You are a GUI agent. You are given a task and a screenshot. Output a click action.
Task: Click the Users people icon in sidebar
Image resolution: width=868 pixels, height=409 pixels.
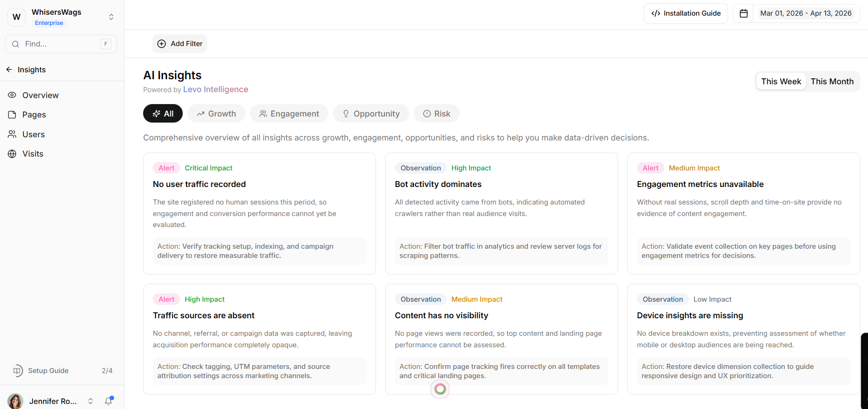click(x=12, y=134)
